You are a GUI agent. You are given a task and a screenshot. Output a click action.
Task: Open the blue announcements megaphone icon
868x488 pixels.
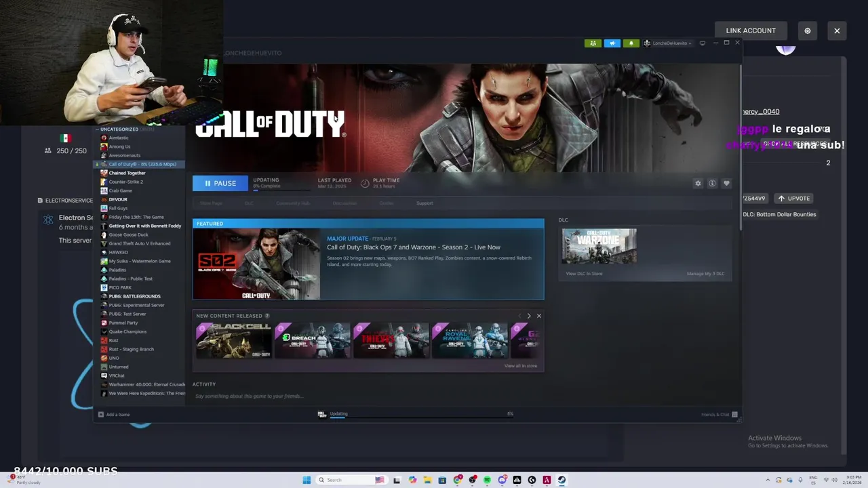point(612,43)
